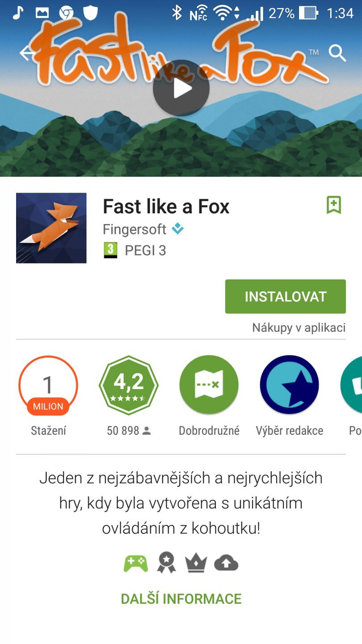Tap the top developer badge icon
The width and height of the screenshot is (362, 644).
pos(177,229)
